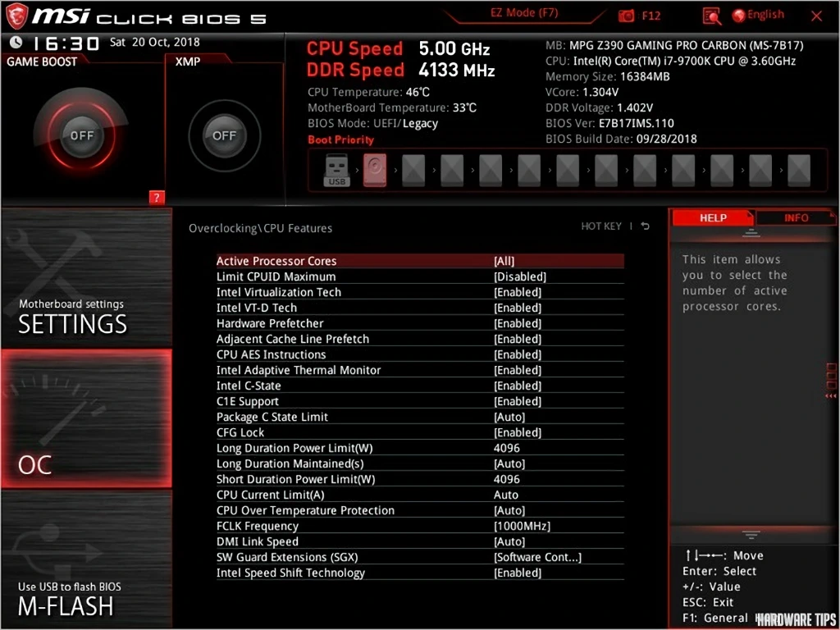Select the USB boot priority device icon
Viewport: 840px width, 630px height.
point(336,171)
